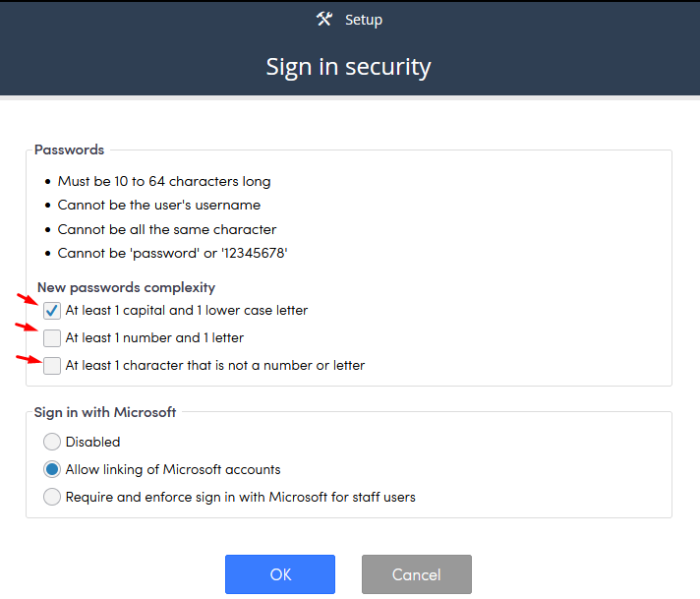Image resolution: width=700 pixels, height=599 pixels.
Task: Click the Cannot be all same character rule
Action: 167,229
